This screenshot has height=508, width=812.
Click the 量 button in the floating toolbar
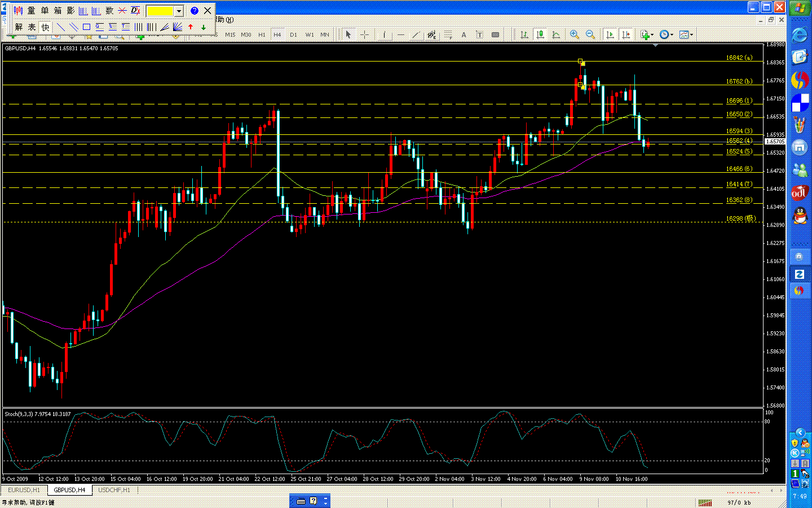click(32, 11)
